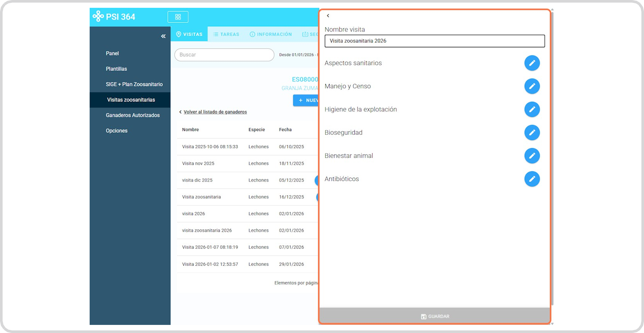Image resolution: width=644 pixels, height=333 pixels.
Task: Select the Visitas tab
Action: (x=189, y=34)
